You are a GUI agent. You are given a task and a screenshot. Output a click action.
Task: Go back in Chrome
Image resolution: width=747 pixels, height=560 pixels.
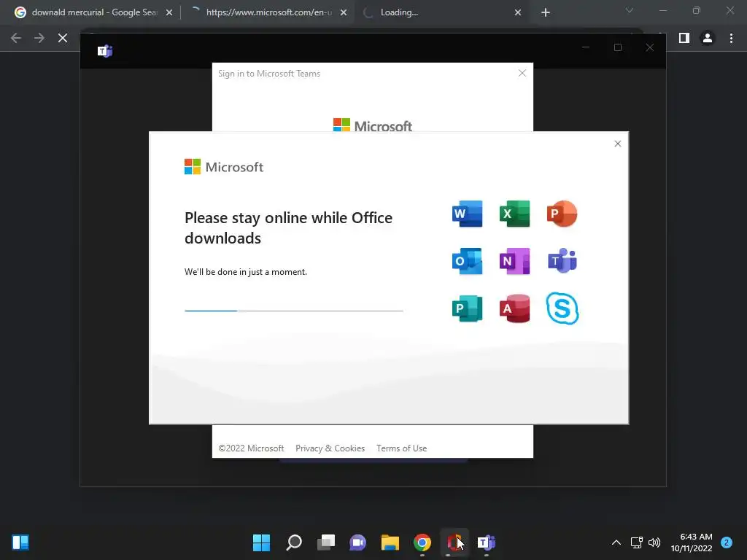tap(16, 38)
